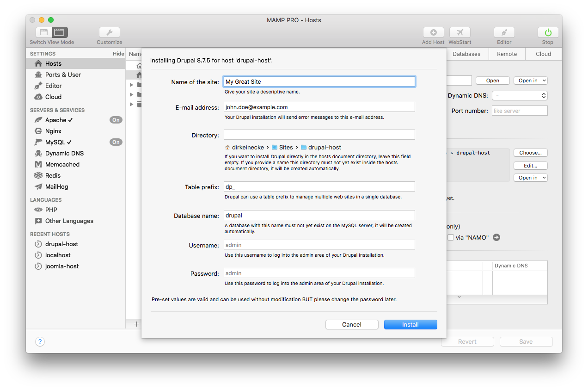Select the MailHog service
This screenshot has height=390, width=588.
[58, 186]
